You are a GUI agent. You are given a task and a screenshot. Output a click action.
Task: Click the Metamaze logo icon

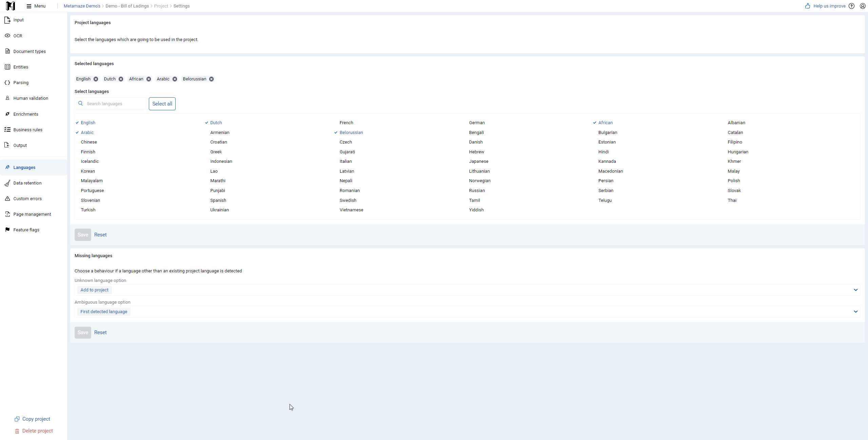point(11,6)
